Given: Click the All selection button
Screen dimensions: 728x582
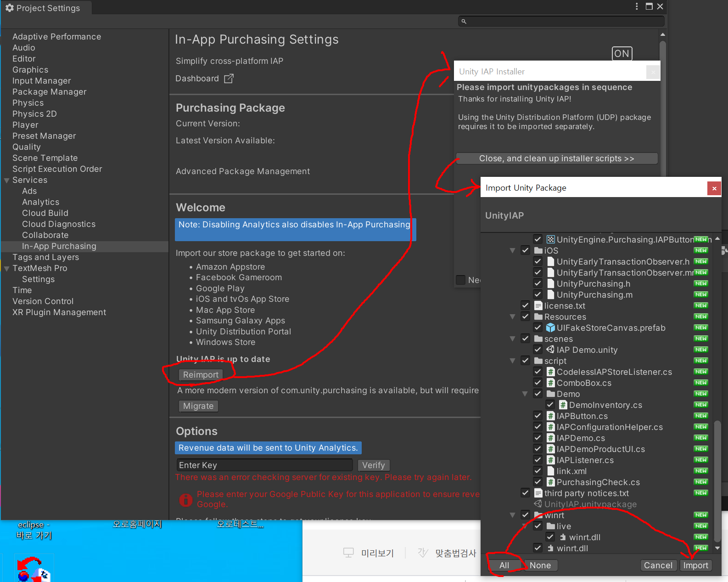Looking at the screenshot, I should (x=504, y=565).
